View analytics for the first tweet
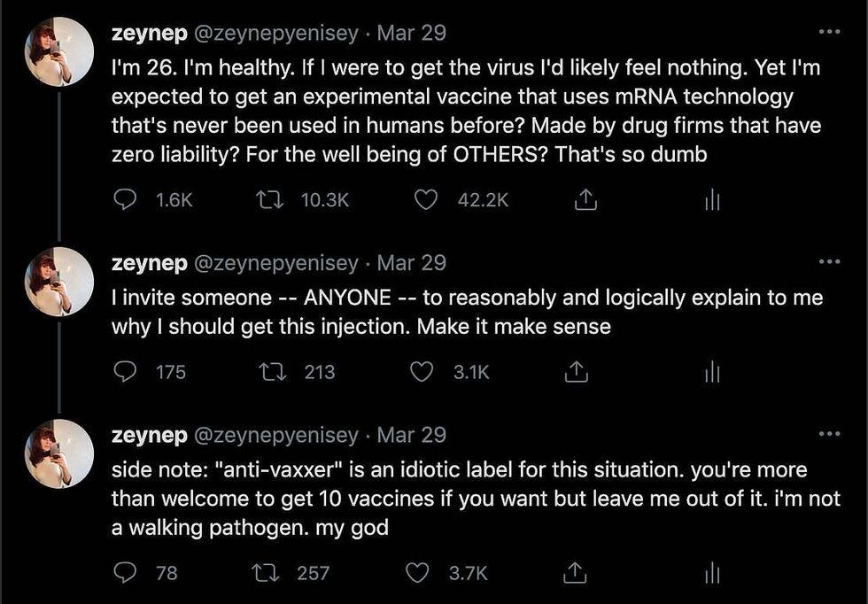The image size is (868, 604). click(x=709, y=202)
